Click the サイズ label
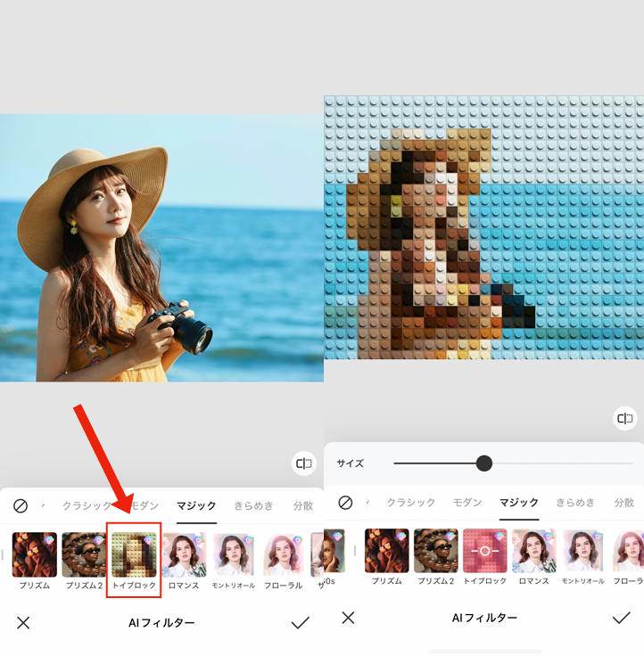 [350, 463]
